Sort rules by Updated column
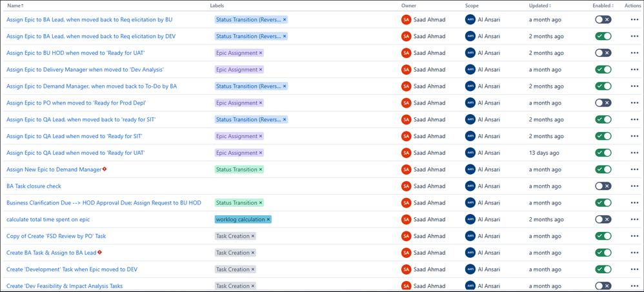Viewport: 644px width, 292px height. click(539, 6)
